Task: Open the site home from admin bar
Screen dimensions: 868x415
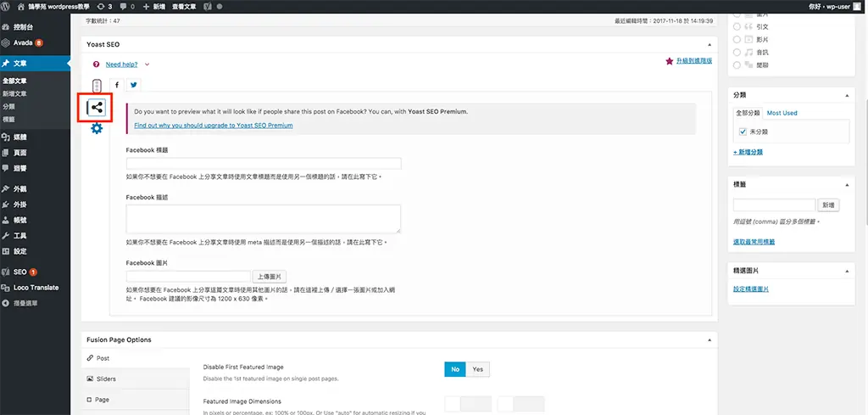Action: click(x=55, y=7)
